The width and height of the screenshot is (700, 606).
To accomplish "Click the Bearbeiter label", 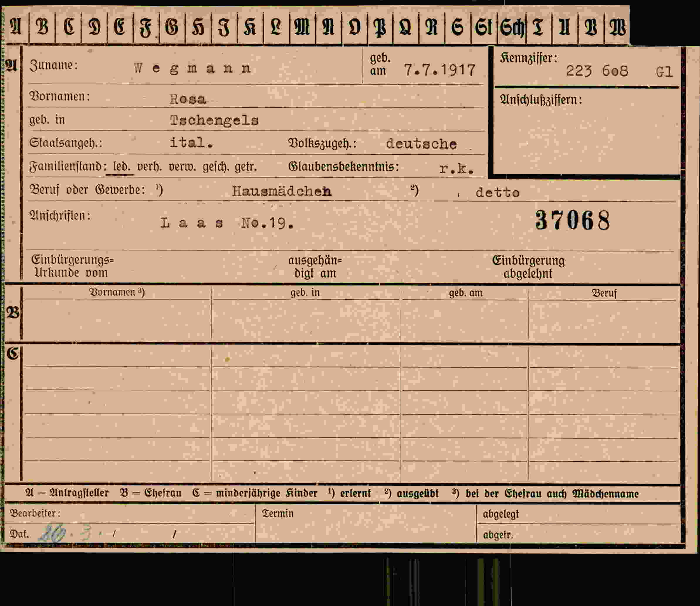I will coord(35,513).
